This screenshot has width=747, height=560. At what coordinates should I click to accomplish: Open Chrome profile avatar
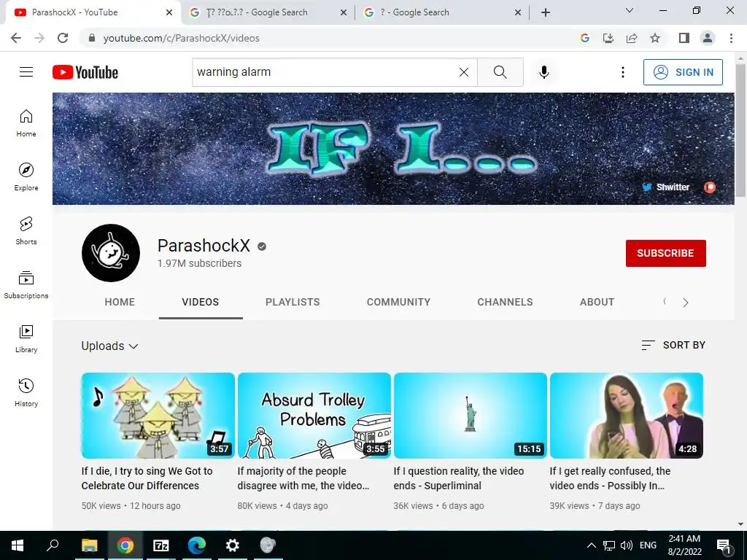(708, 38)
